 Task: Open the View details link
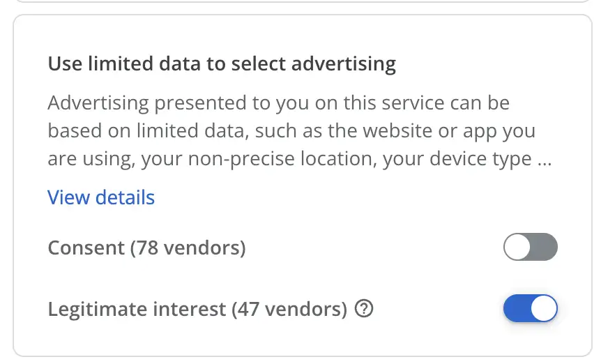[101, 197]
